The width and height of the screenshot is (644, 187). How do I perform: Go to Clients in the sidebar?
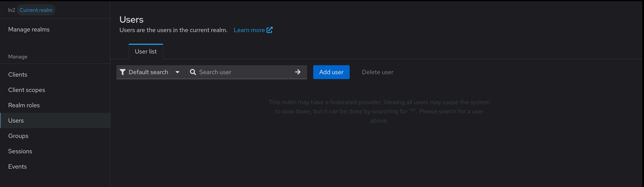18,75
